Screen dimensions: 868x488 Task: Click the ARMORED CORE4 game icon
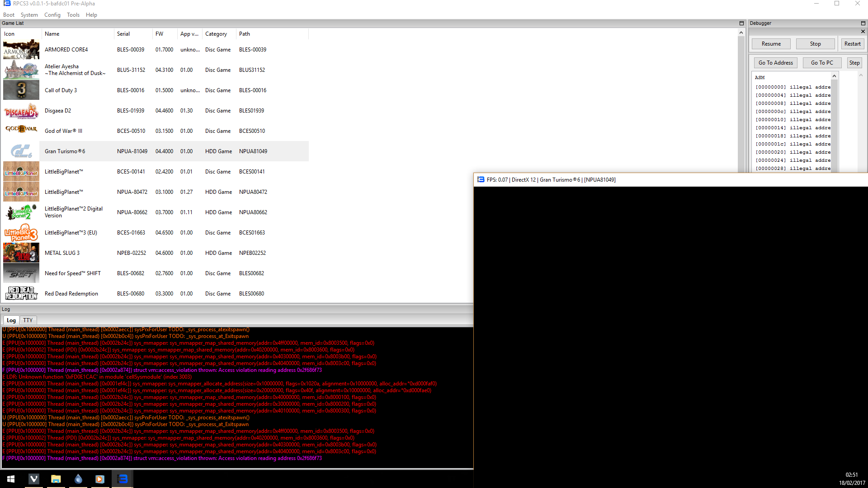(21, 50)
